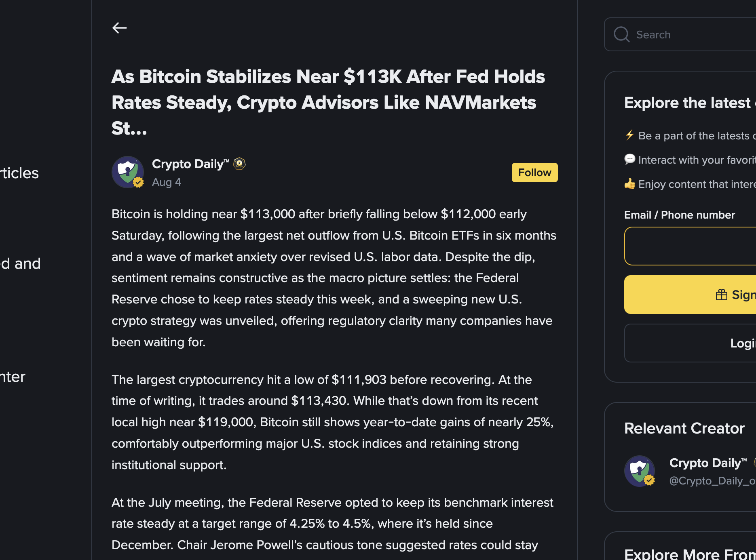
Task: Open the Crypto Daily avatar under Relevant Creator
Action: 639,471
